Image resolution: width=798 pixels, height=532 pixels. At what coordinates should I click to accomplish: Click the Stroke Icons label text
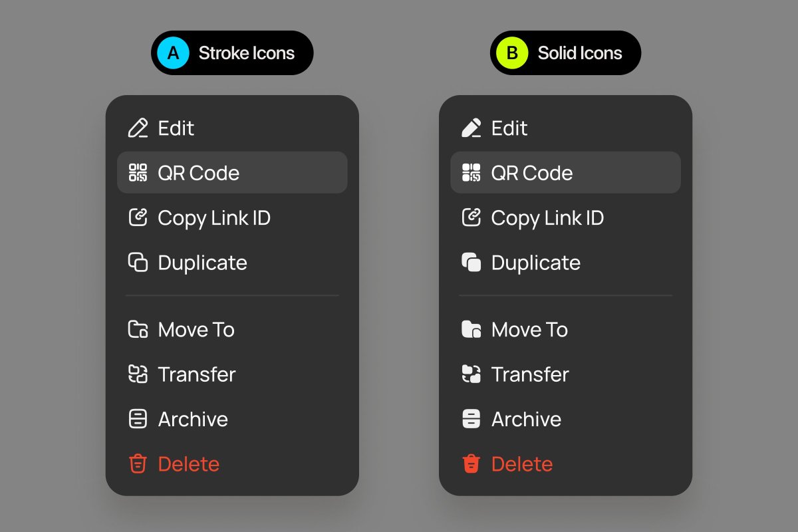click(247, 53)
